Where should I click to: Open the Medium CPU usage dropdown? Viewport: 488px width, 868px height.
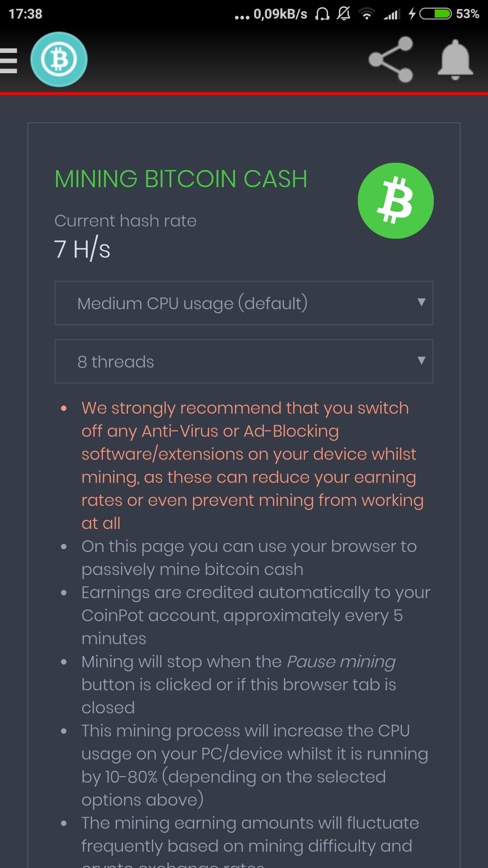click(x=244, y=303)
